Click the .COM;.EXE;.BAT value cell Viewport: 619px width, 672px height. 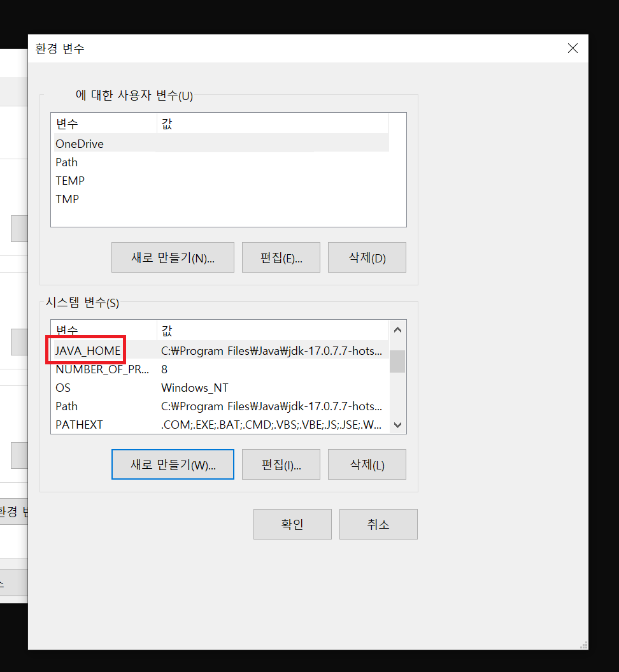pos(271,424)
